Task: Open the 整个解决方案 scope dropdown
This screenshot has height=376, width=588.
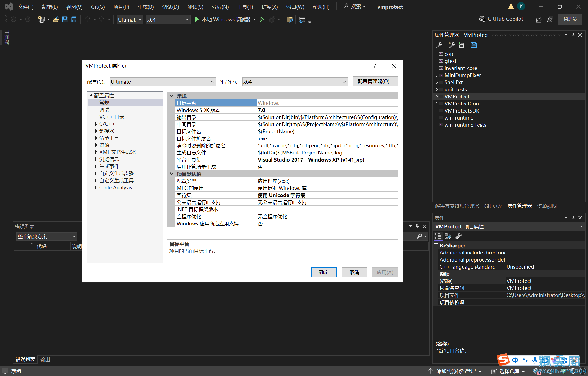Action: click(47, 236)
